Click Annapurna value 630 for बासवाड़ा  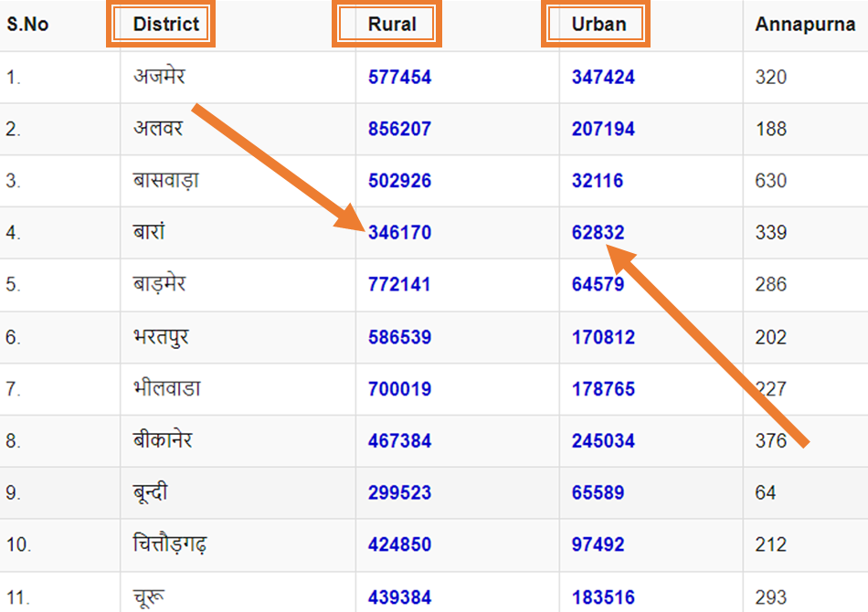[x=771, y=180]
